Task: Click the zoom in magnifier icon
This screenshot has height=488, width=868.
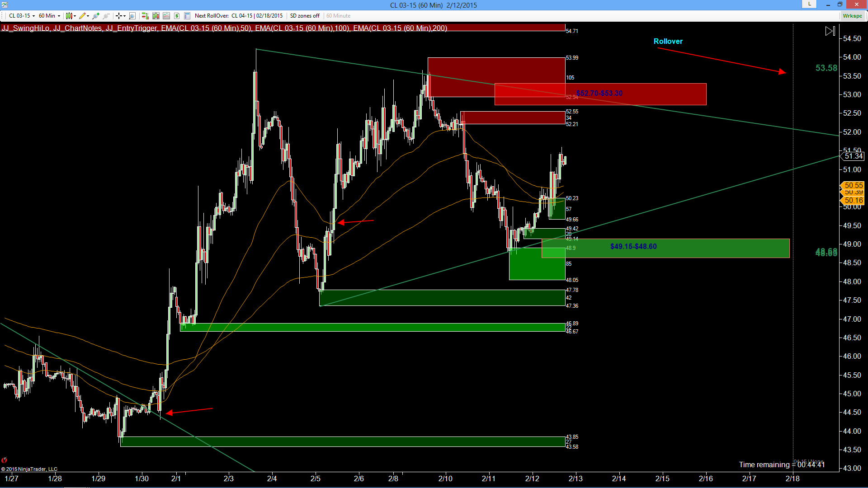Action: (x=96, y=16)
